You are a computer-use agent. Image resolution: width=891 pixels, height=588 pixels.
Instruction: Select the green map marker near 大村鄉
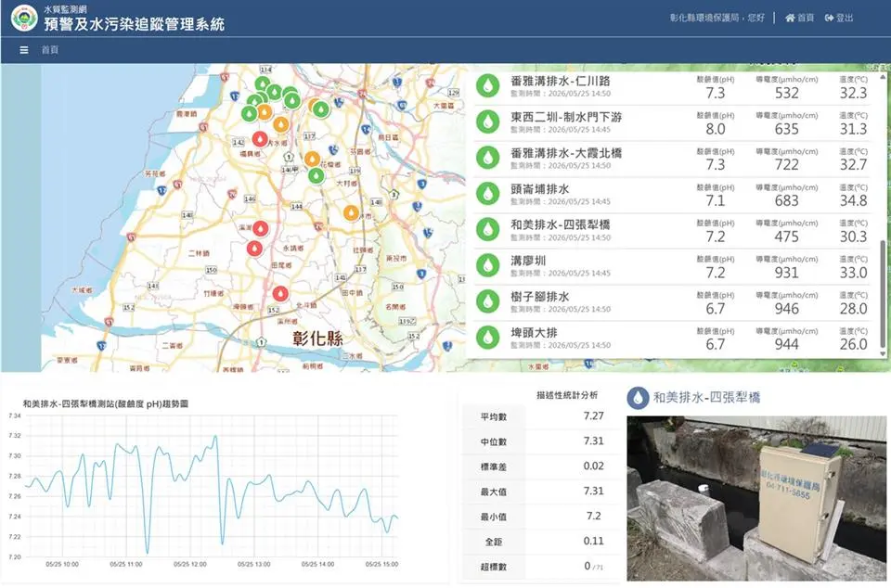pos(316,176)
